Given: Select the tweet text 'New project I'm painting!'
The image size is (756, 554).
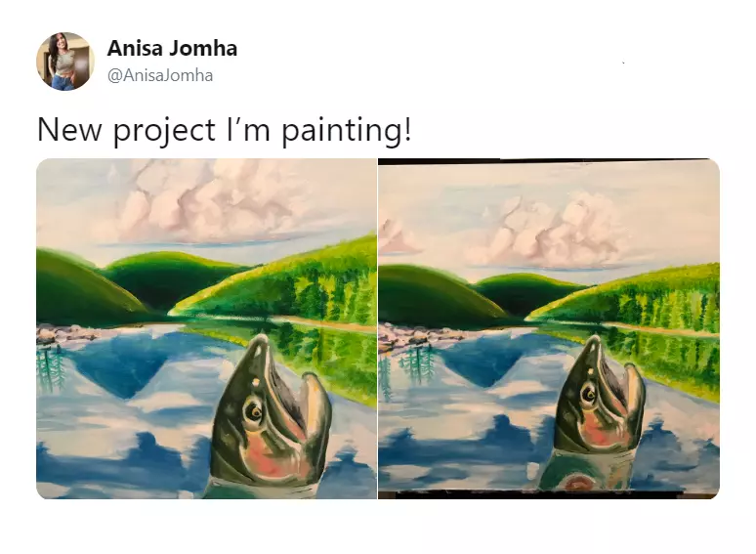Looking at the screenshot, I should [x=225, y=131].
